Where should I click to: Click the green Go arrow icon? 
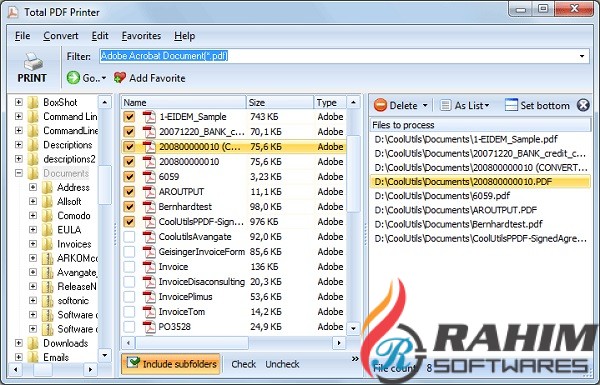coord(73,78)
